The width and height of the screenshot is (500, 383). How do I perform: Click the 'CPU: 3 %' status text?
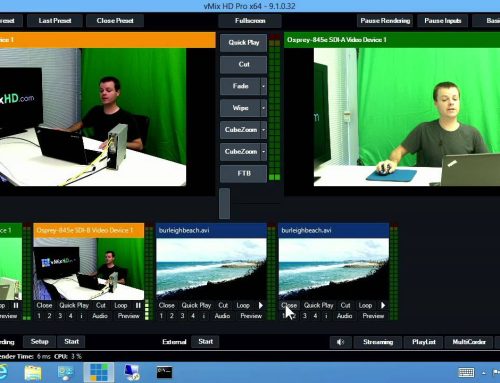(68, 356)
